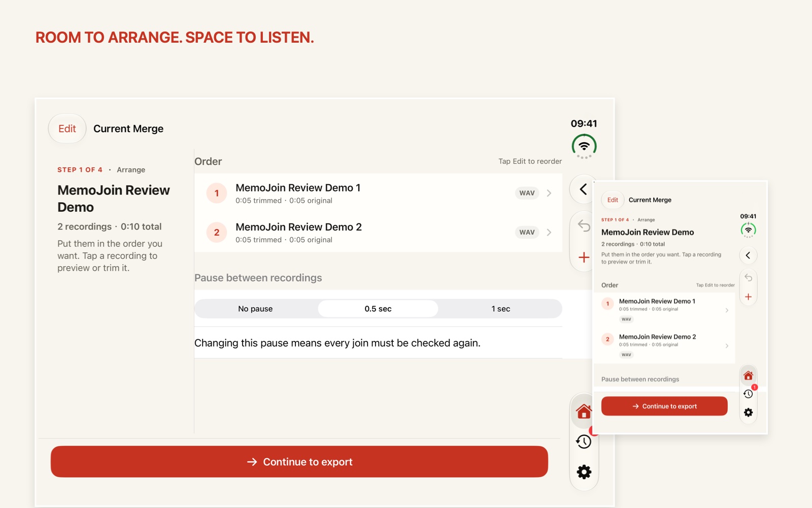Click the number 1 badge in the large list
This screenshot has width=812, height=508.
(217, 193)
